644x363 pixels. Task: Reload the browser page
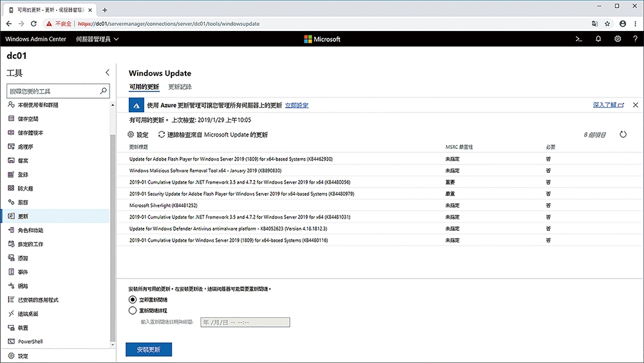[x=33, y=24]
